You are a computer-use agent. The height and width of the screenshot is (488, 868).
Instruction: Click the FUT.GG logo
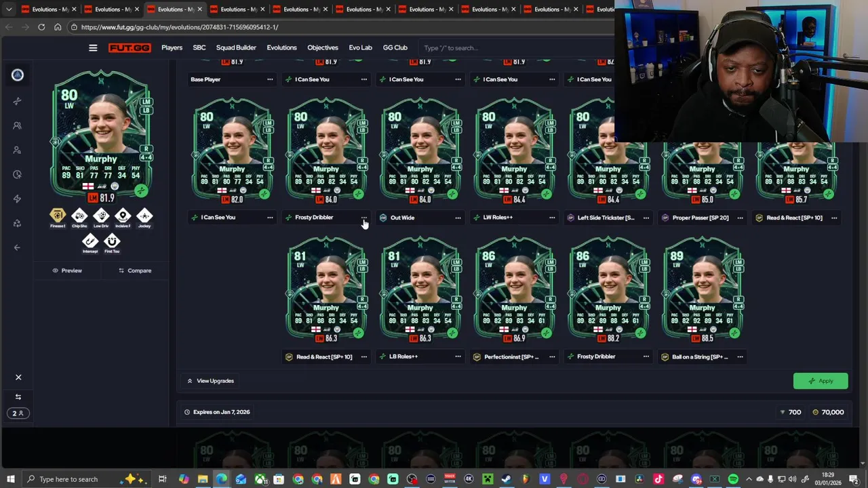[129, 48]
